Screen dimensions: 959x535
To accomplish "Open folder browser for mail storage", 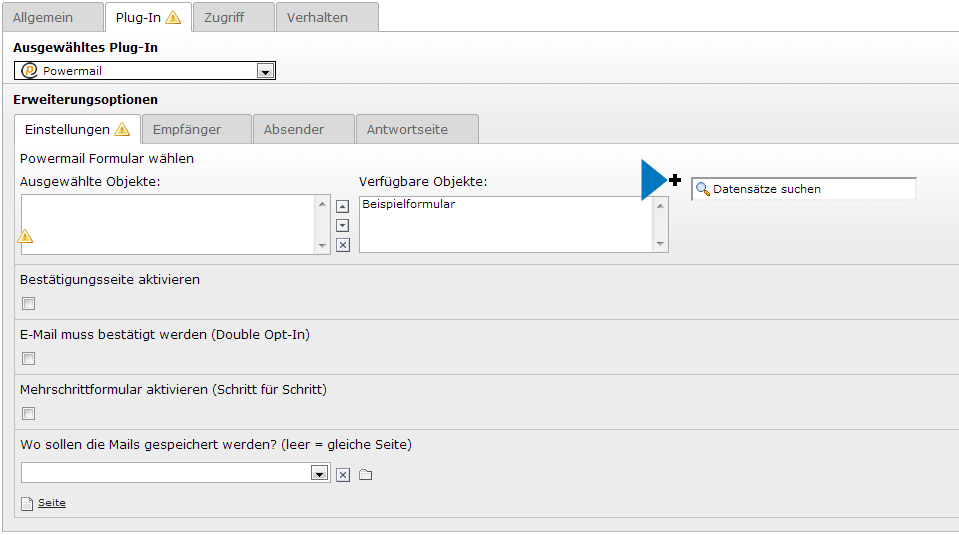I will [x=365, y=474].
